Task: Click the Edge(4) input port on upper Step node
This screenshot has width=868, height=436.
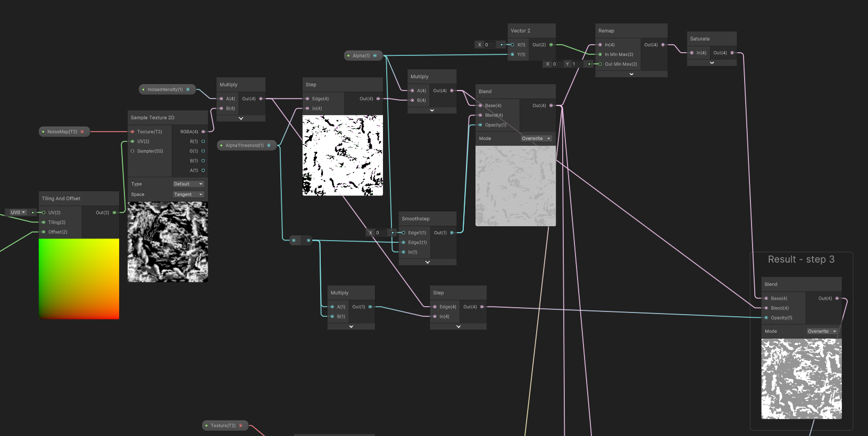Action: [307, 98]
